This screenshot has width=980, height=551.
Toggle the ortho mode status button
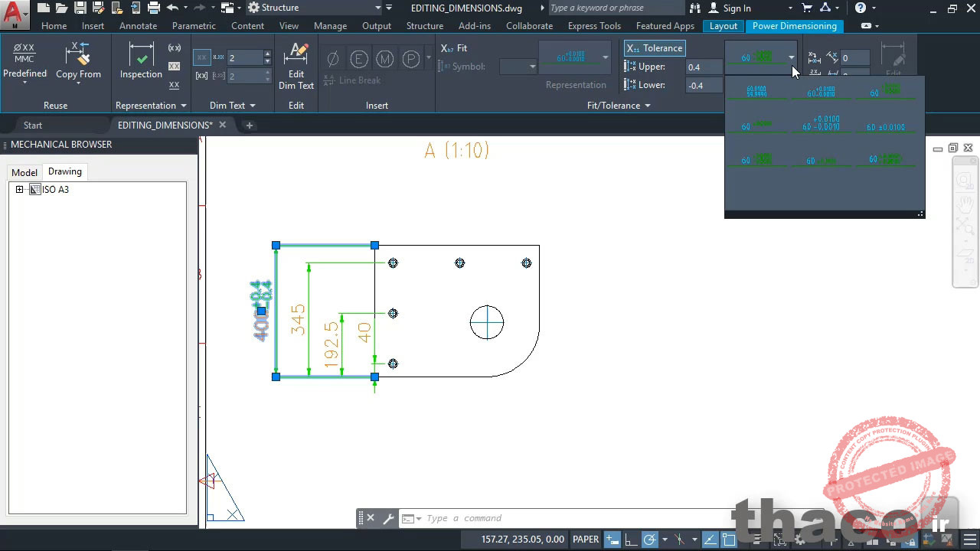point(630,540)
